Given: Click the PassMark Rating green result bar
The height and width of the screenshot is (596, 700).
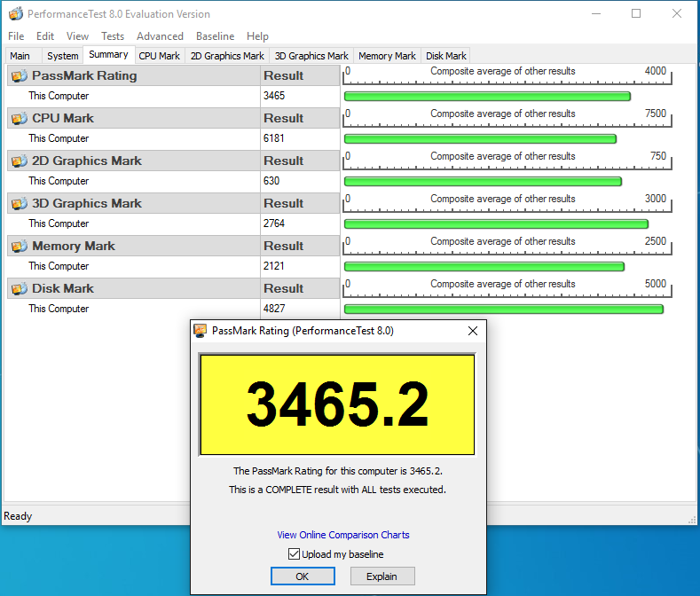Looking at the screenshot, I should (487, 96).
